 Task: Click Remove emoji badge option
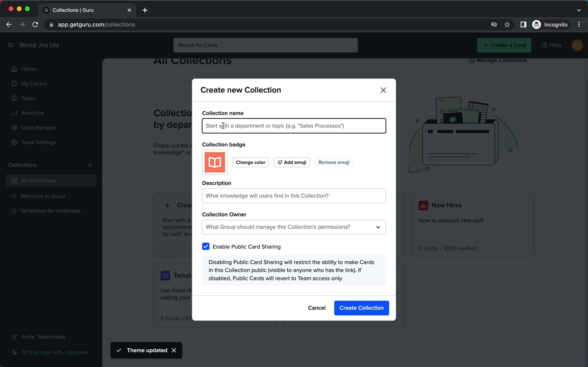point(334,162)
